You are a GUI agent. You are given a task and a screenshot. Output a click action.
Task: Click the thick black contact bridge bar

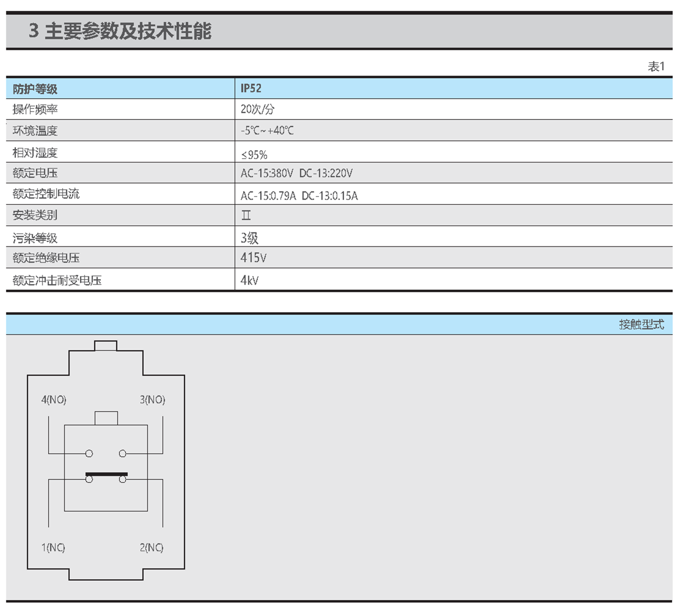(x=107, y=474)
